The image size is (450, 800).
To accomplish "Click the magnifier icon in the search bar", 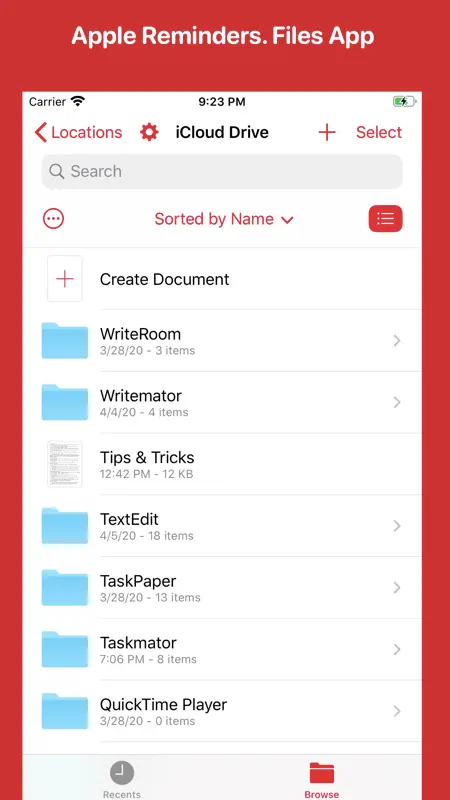I will pyautogui.click(x=57, y=171).
